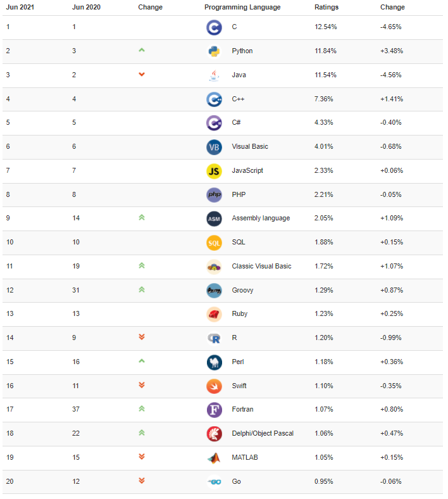Image resolution: width=448 pixels, height=499 pixels.
Task: Click the Ratings column header
Action: coord(327,7)
